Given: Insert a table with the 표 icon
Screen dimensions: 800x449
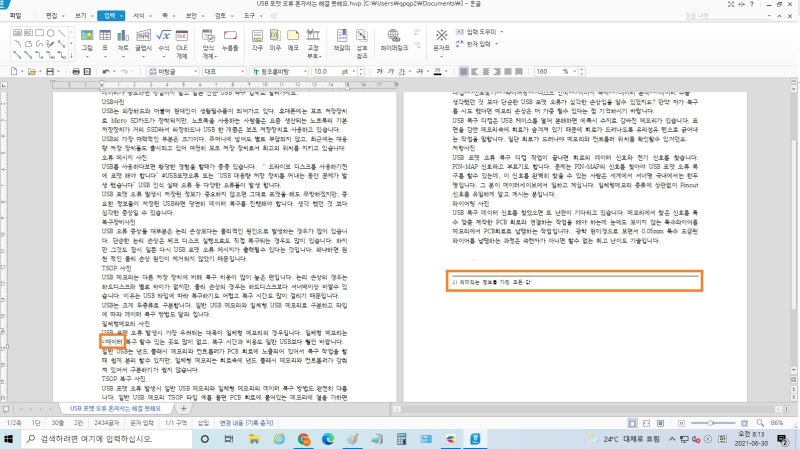Looking at the screenshot, I should click(105, 40).
